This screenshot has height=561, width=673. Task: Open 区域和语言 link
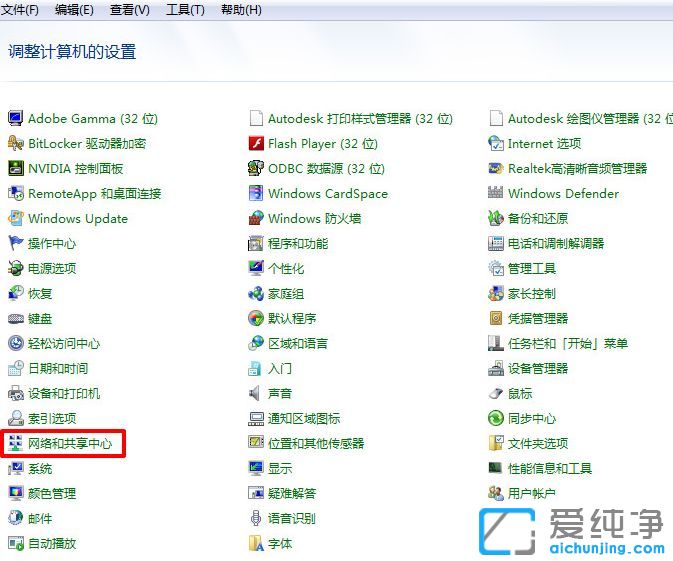pyautogui.click(x=298, y=343)
